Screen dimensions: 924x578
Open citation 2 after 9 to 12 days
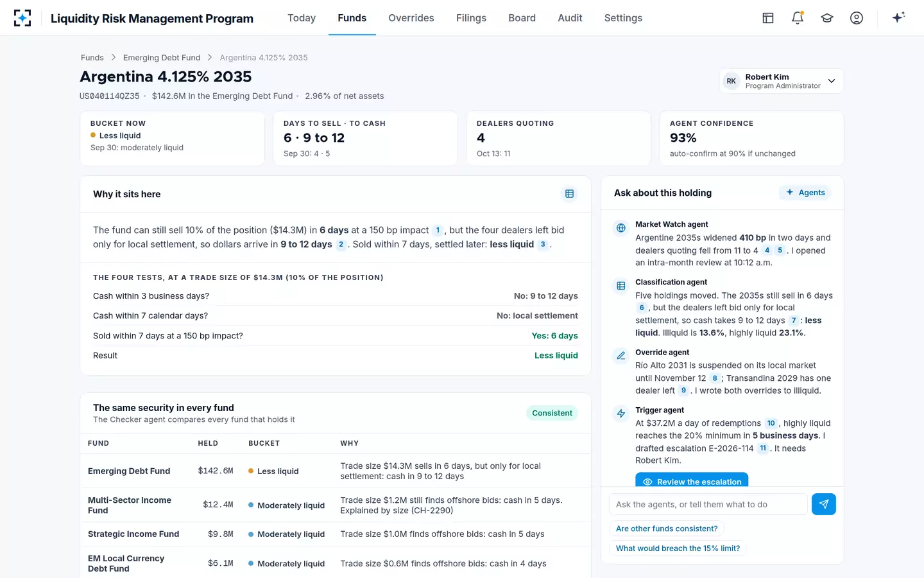pyautogui.click(x=341, y=245)
